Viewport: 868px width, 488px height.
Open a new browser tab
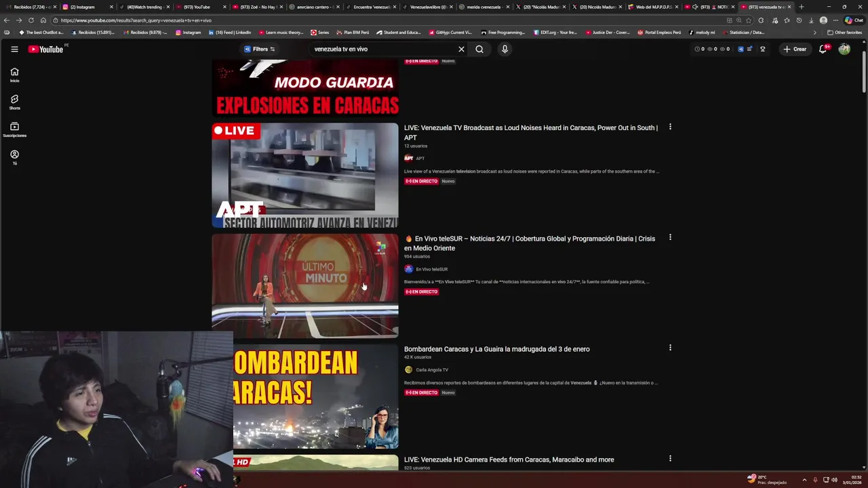[802, 7]
